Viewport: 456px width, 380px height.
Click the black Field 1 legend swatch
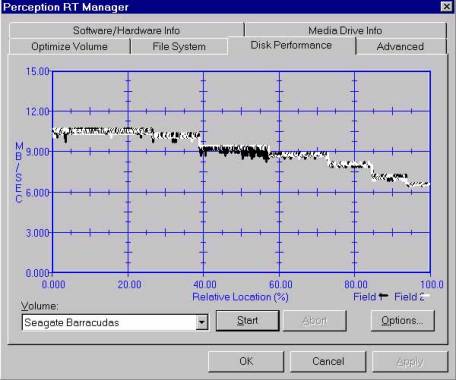tap(383, 296)
